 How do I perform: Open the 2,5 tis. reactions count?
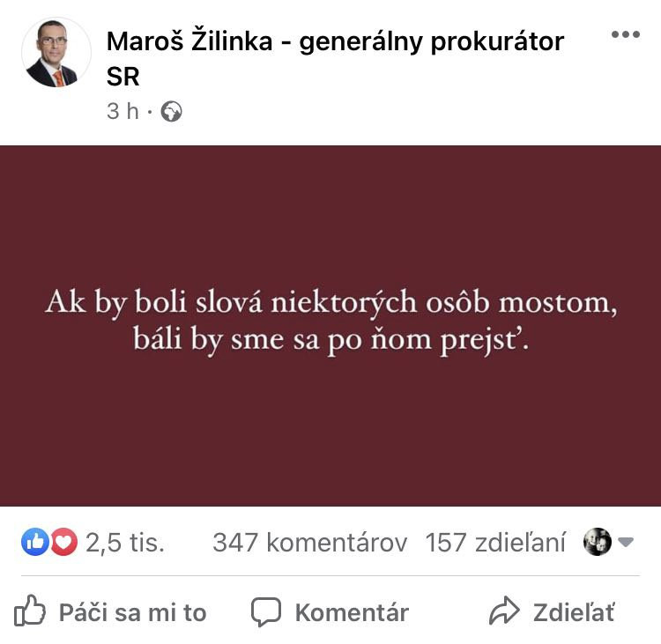[x=125, y=543]
